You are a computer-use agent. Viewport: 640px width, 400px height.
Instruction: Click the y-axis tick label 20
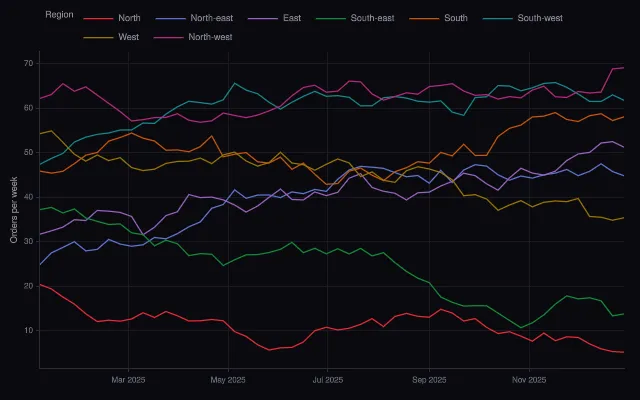coord(29,286)
